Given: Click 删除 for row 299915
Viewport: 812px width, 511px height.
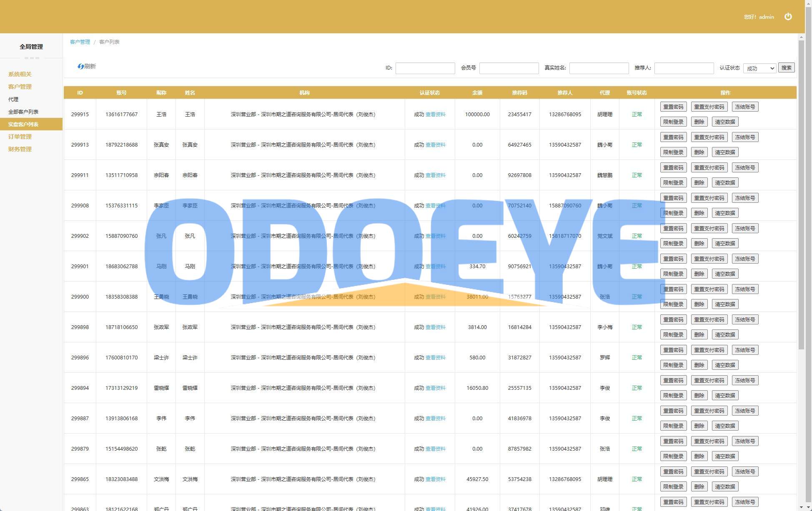Looking at the screenshot, I should [699, 122].
